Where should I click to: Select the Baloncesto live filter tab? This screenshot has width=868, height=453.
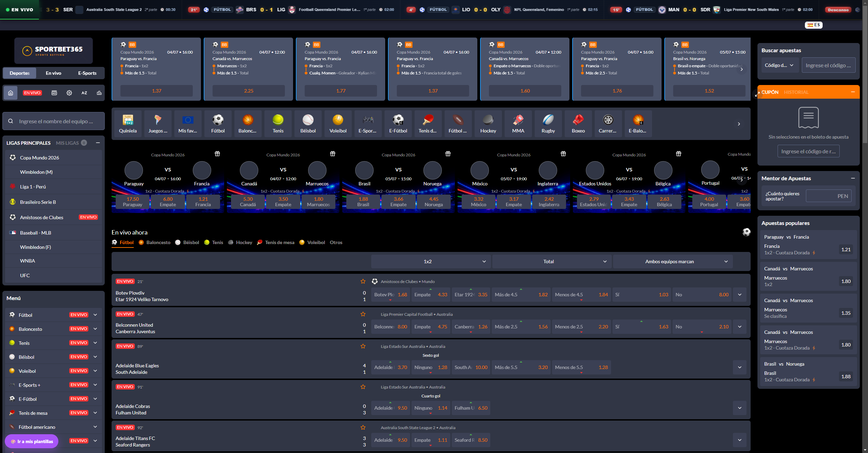[155, 242]
